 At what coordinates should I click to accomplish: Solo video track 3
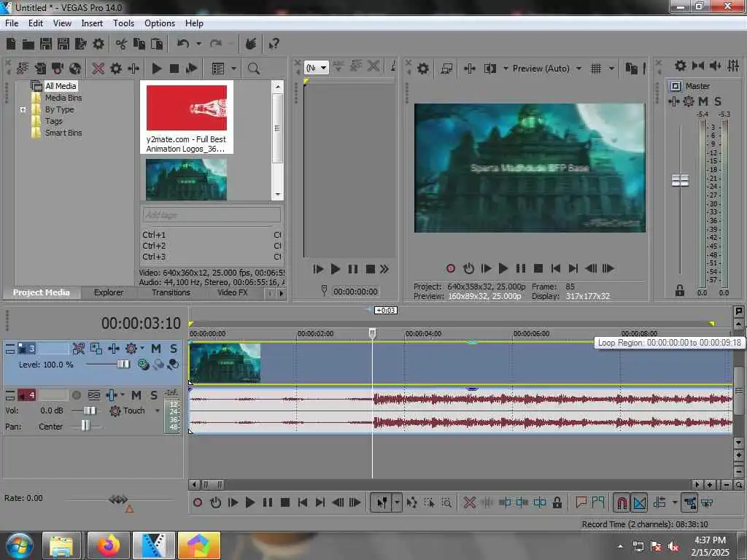coord(174,349)
